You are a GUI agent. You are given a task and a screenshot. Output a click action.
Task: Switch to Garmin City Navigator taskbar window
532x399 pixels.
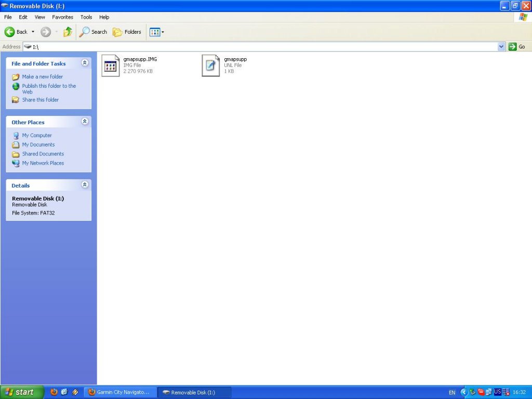[x=121, y=392]
